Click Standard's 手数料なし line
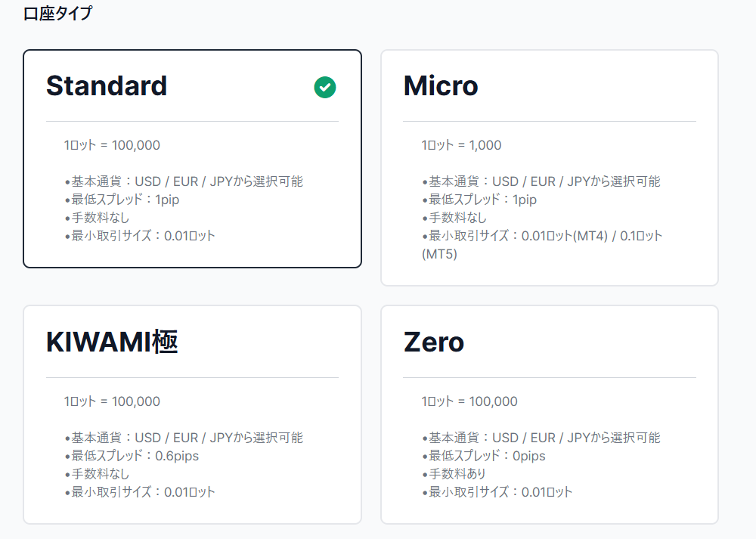 (x=97, y=218)
